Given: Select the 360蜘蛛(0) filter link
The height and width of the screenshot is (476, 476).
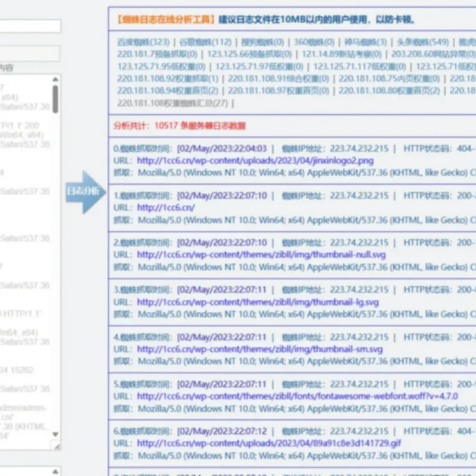Looking at the screenshot, I should tap(314, 42).
